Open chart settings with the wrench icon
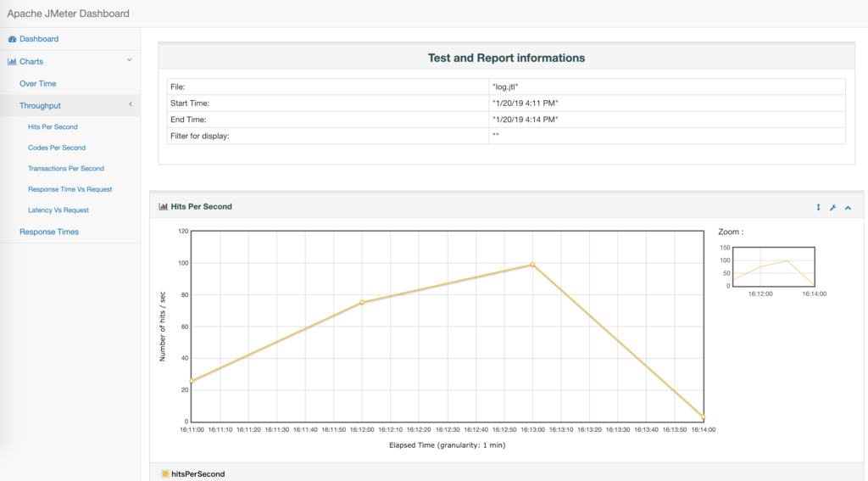Image resolution: width=868 pixels, height=481 pixels. click(x=833, y=207)
